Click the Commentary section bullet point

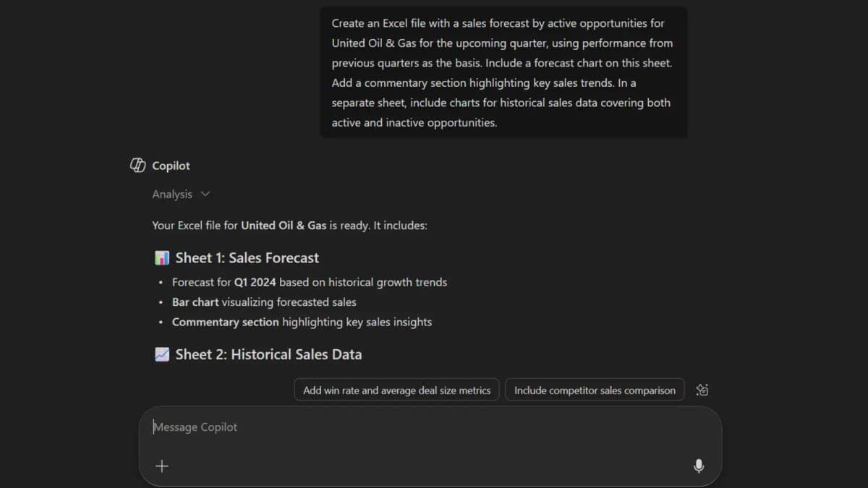tap(302, 322)
